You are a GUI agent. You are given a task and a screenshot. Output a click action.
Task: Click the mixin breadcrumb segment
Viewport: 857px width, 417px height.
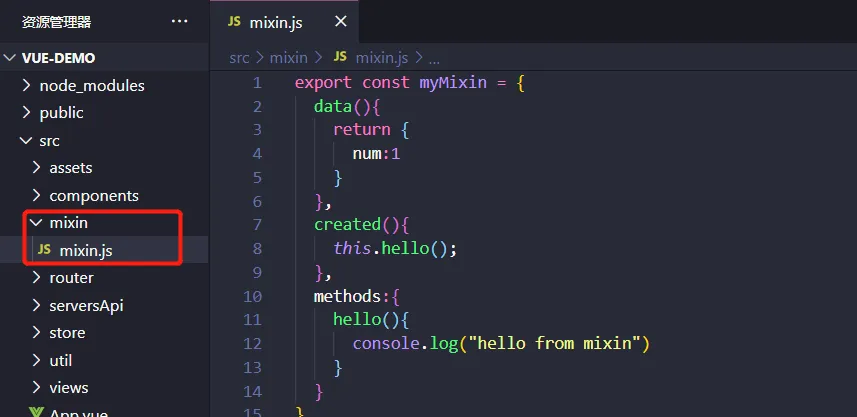(x=289, y=57)
